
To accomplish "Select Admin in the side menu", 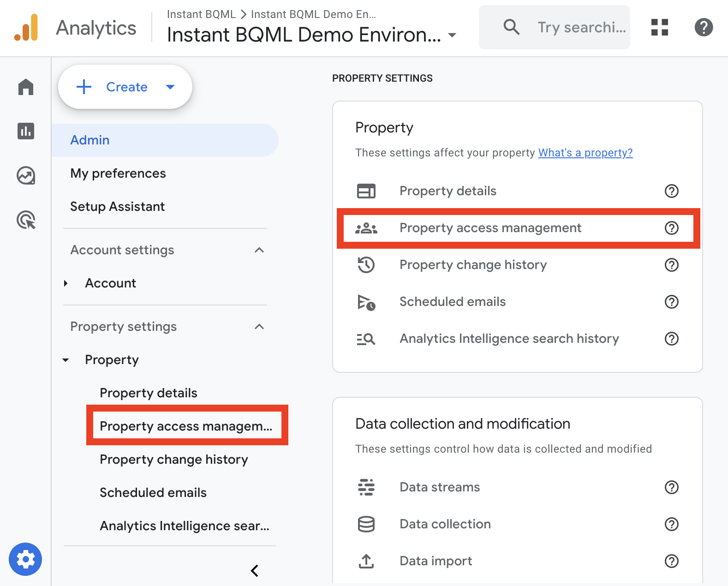I will pyautogui.click(x=165, y=140).
